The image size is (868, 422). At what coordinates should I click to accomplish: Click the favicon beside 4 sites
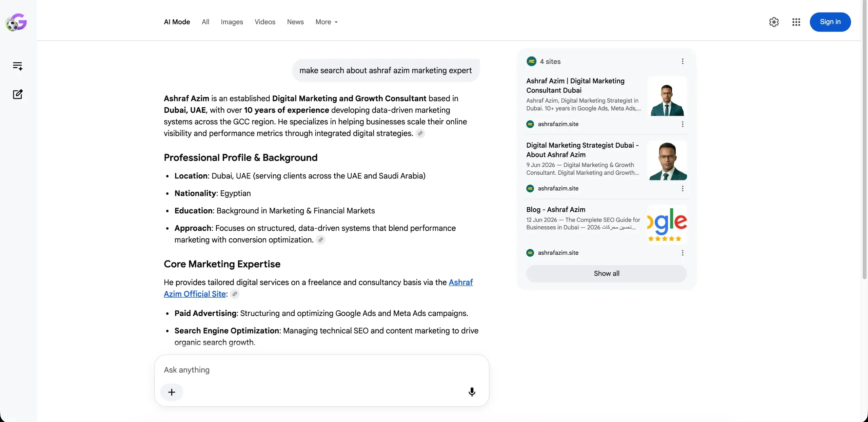coord(531,61)
